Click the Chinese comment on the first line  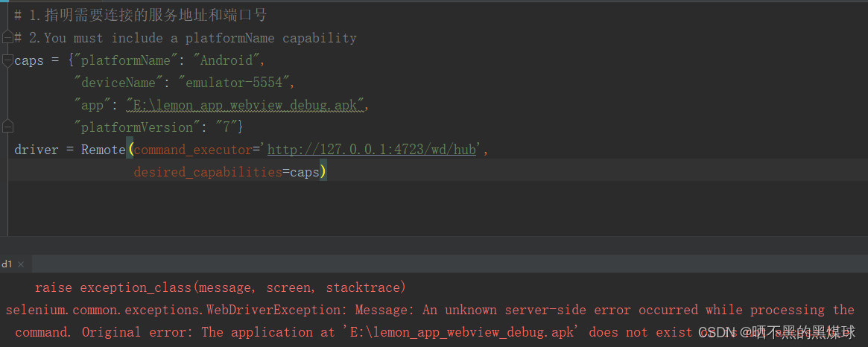coord(148,16)
